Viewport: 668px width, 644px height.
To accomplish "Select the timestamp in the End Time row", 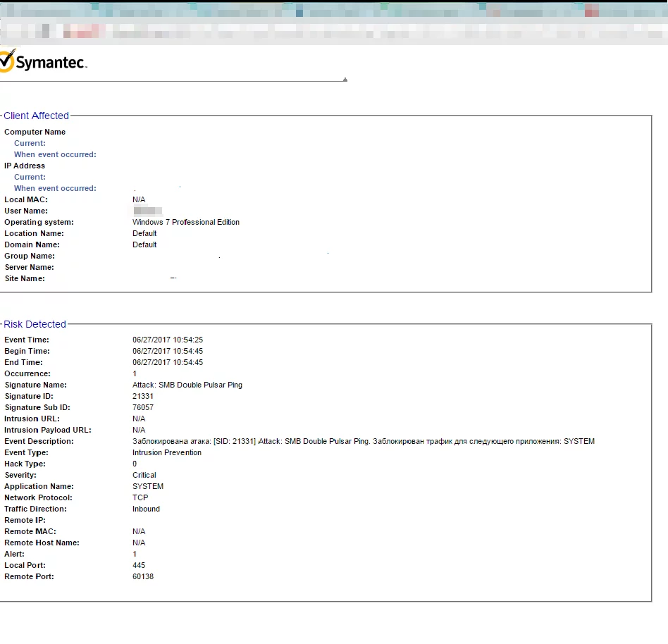I will [x=168, y=362].
